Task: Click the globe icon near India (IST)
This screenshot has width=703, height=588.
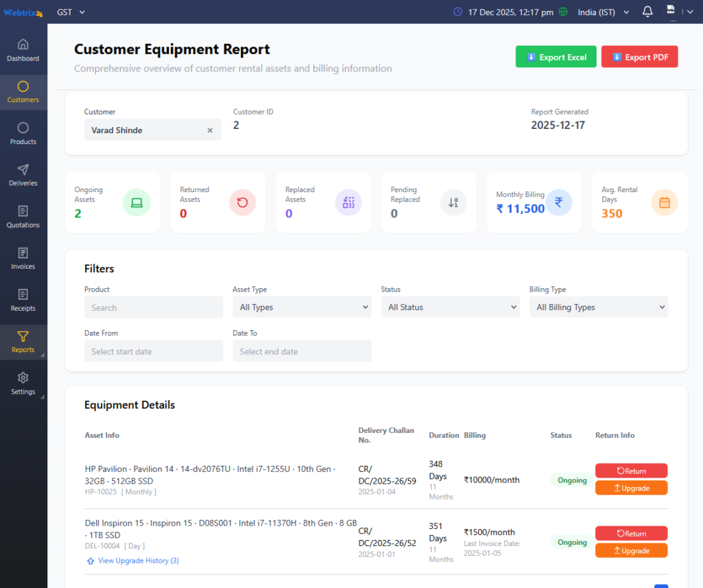Action: [x=564, y=12]
